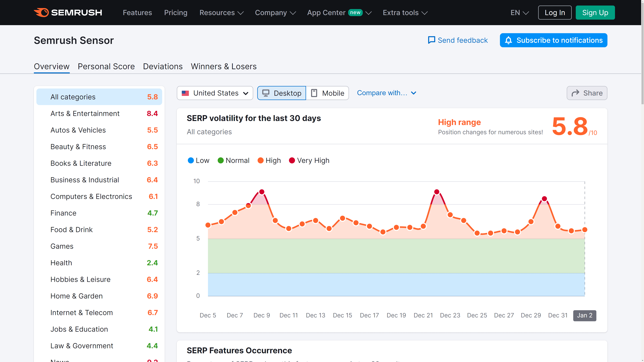
Task: Select the Hobbies & Leisure category
Action: click(x=99, y=279)
